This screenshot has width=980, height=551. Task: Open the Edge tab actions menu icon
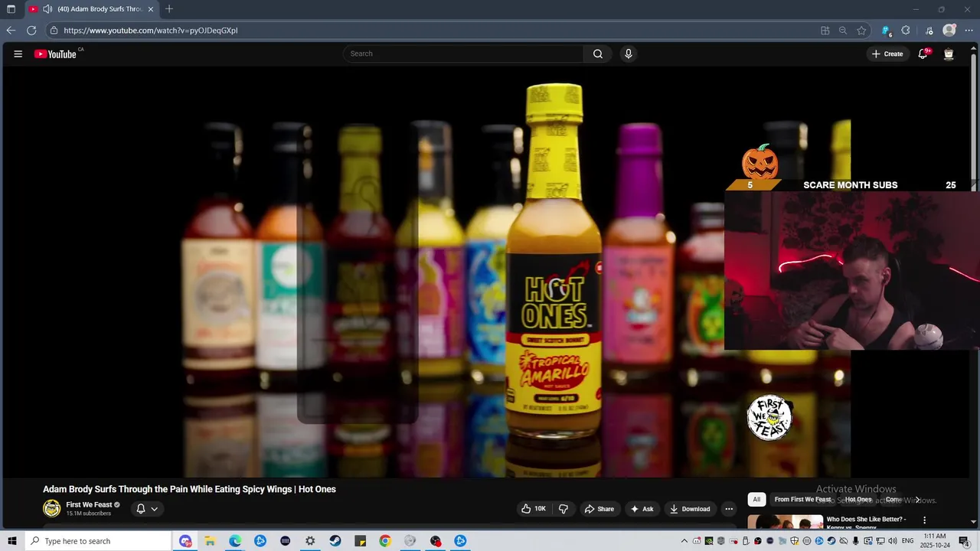pos(11,9)
